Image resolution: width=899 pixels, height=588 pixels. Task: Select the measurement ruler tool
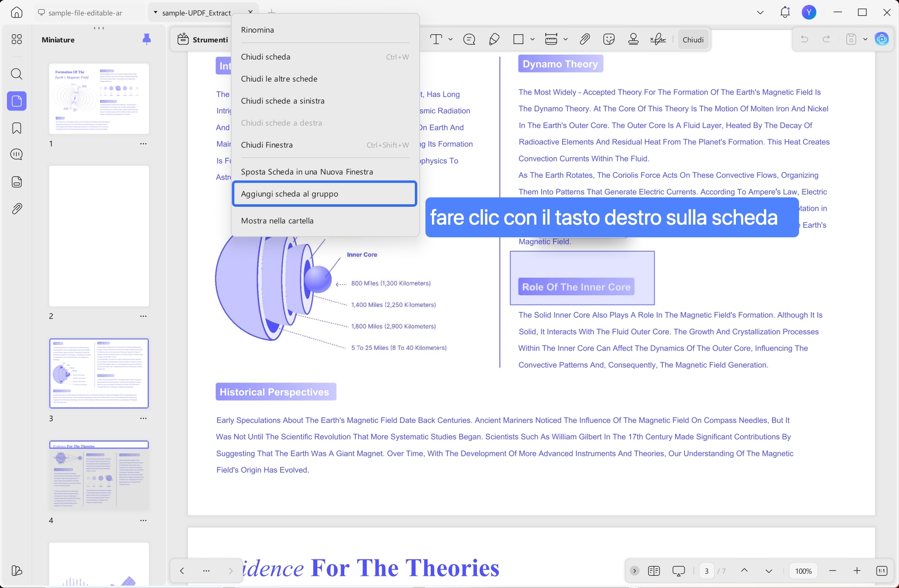click(551, 39)
